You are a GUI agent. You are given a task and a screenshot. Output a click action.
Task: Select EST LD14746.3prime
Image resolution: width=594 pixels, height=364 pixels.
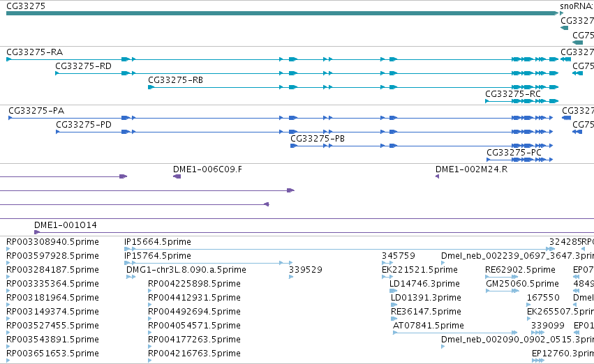point(424,284)
